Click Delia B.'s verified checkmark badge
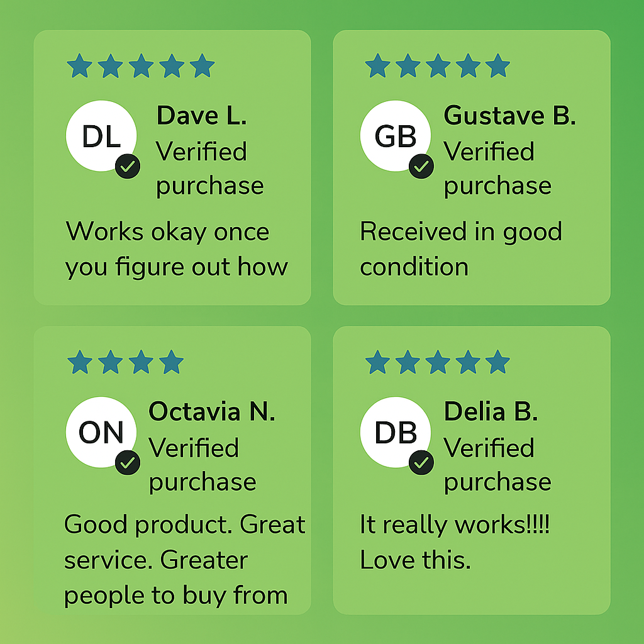The width and height of the screenshot is (644, 644). point(421,463)
